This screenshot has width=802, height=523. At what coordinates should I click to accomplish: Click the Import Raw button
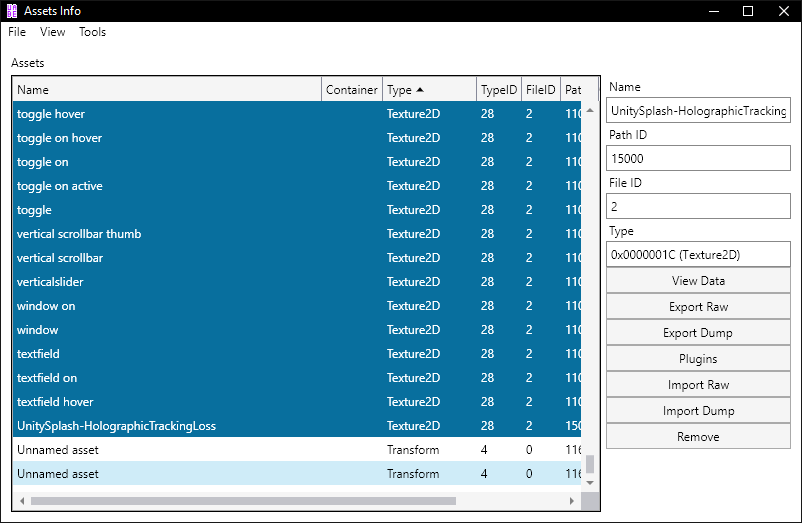[698, 385]
